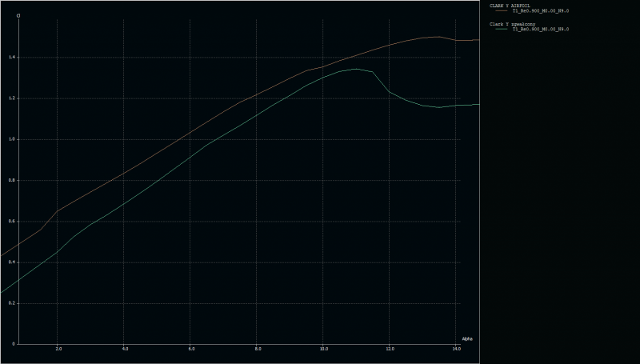This screenshot has height=364, width=640.
Task: Select the 4.0 tick on Alpha axis
Action: pyautogui.click(x=125, y=350)
